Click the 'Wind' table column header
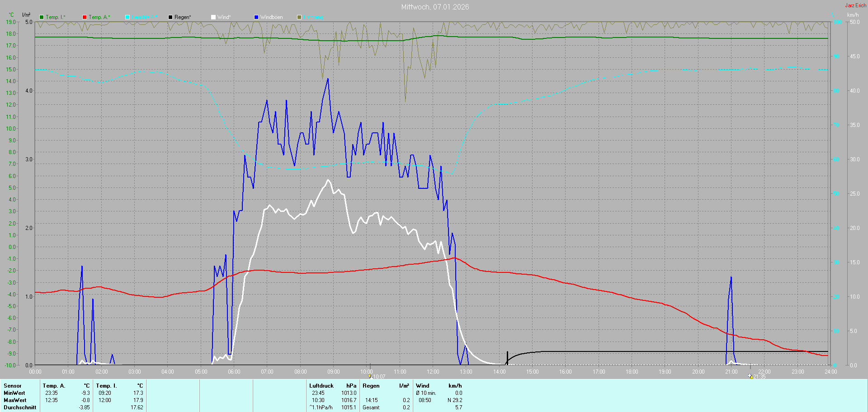The height and width of the screenshot is (412, 868). click(423, 386)
